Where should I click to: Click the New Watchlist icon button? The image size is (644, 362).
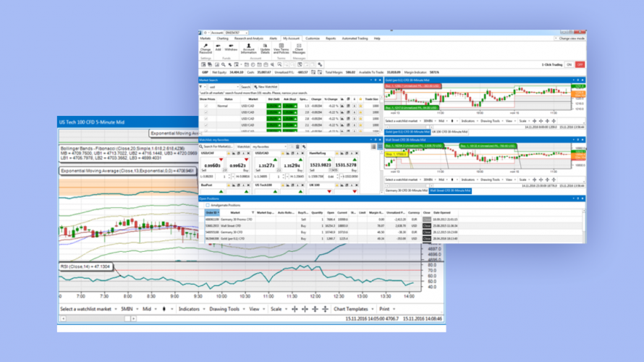pos(266,87)
